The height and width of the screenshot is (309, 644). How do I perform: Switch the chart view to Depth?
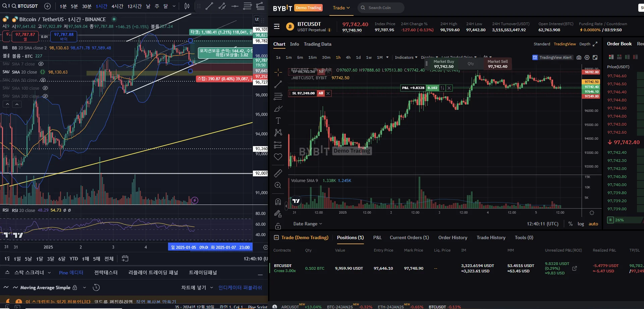585,44
